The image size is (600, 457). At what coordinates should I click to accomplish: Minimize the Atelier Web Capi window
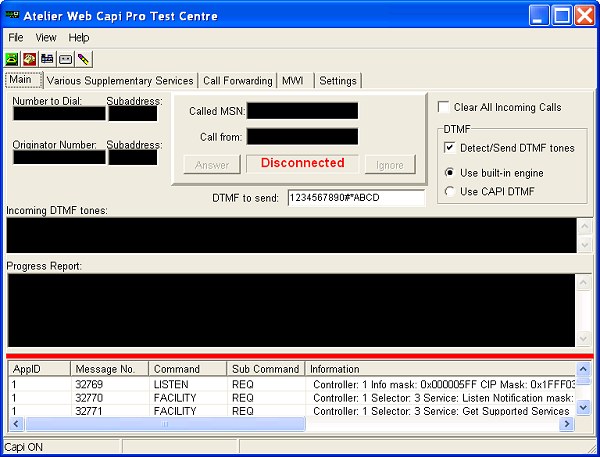[x=538, y=15]
